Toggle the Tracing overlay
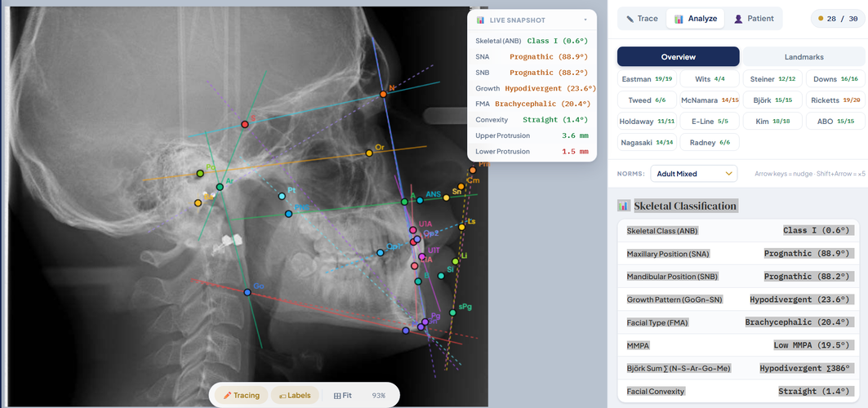This screenshot has width=868, height=408. tap(242, 395)
